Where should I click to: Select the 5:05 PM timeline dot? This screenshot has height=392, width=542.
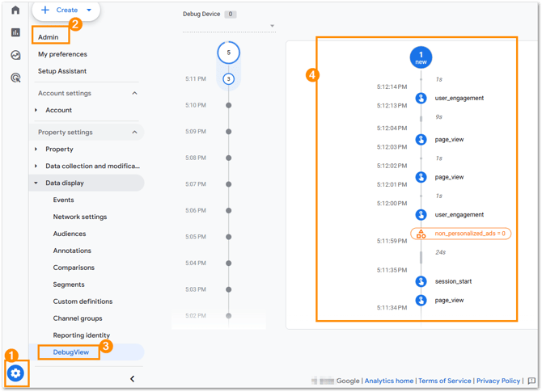click(x=228, y=237)
